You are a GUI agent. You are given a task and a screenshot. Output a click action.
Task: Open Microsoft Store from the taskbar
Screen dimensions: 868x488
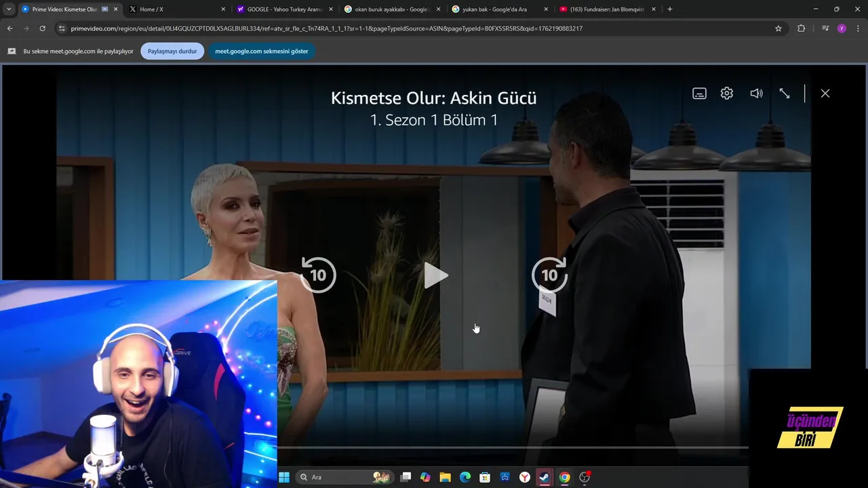point(485,477)
